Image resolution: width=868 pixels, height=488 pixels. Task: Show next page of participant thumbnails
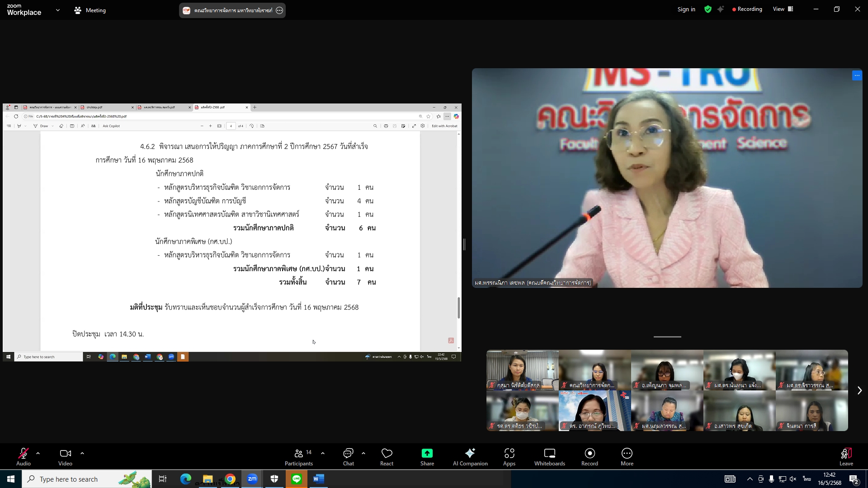[x=859, y=390]
